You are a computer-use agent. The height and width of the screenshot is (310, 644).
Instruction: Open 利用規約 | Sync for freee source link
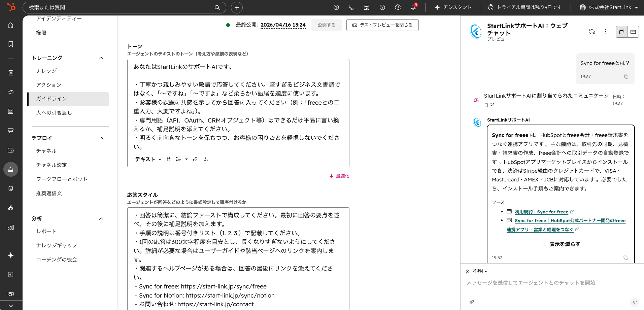[x=541, y=212]
